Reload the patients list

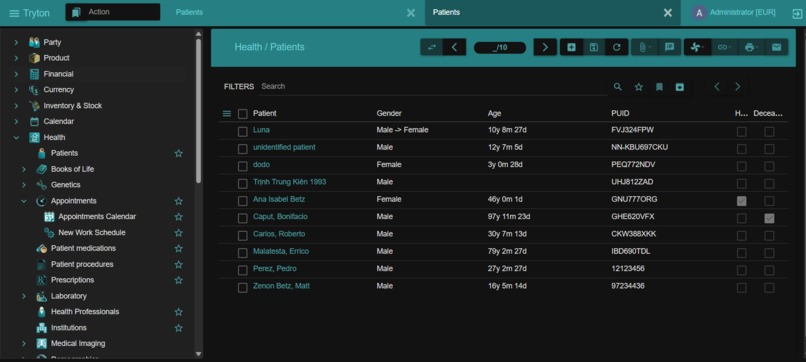(616, 47)
